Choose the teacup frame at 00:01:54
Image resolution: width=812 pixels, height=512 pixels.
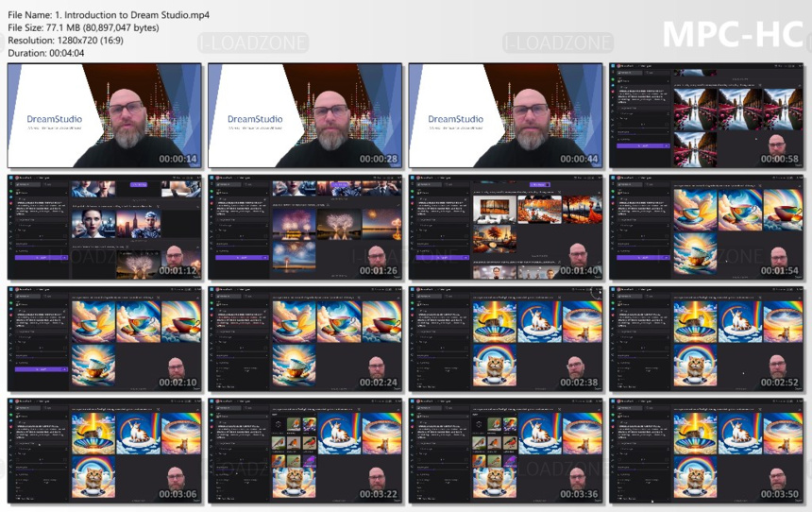[706, 227]
